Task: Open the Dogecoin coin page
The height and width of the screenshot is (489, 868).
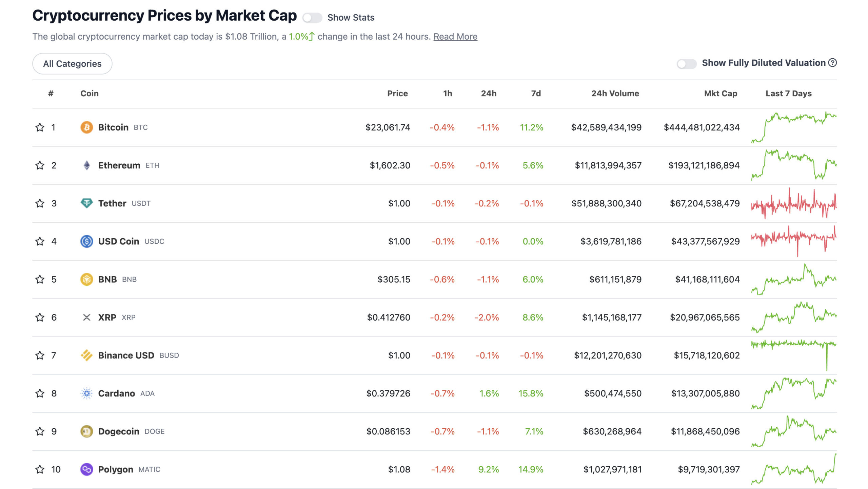Action: (x=119, y=431)
